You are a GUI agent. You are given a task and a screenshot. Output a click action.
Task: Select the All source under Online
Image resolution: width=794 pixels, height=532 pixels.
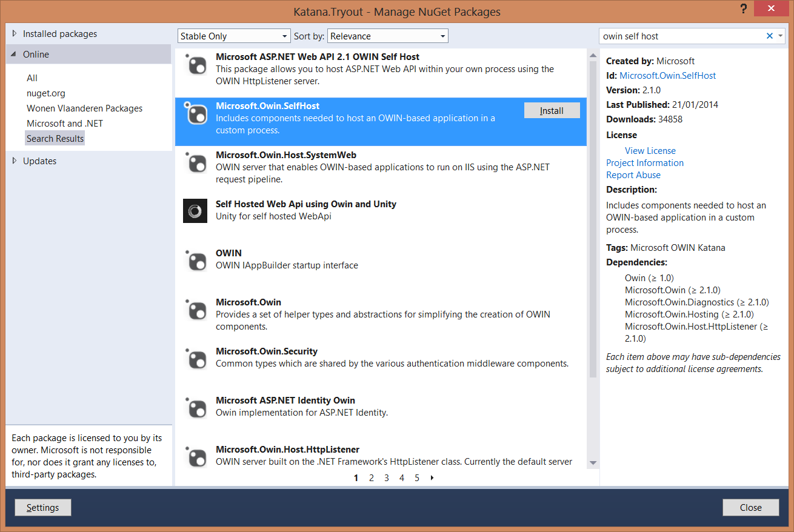32,78
